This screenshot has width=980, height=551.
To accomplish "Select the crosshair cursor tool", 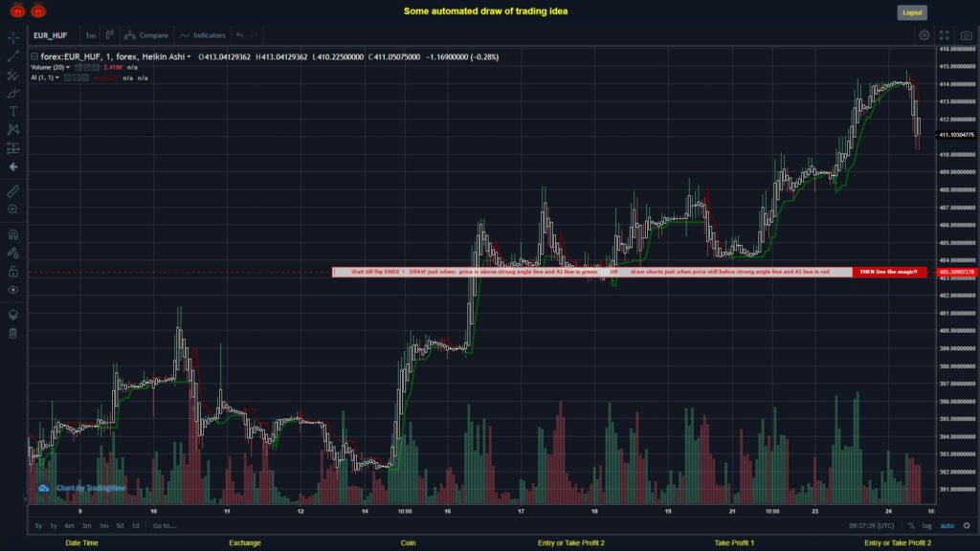I will point(13,37).
